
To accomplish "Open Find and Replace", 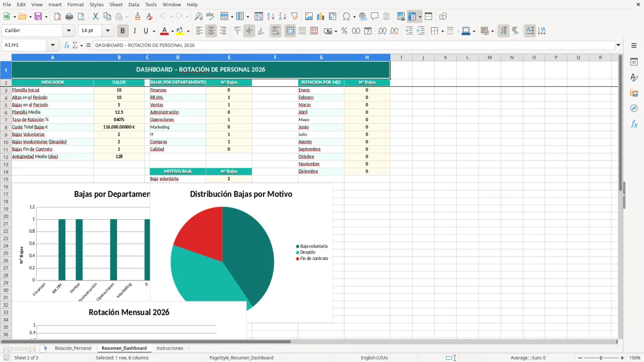I will (199, 17).
